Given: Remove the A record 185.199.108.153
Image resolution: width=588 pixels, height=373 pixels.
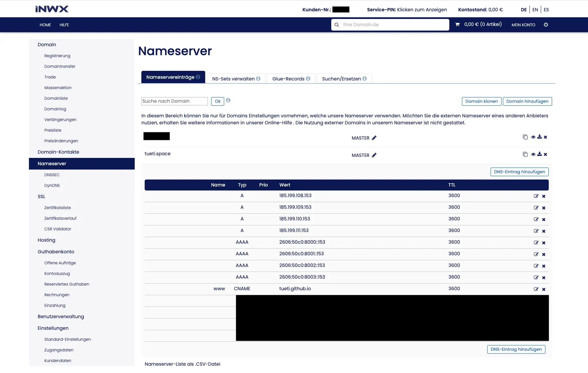Looking at the screenshot, I should (544, 196).
